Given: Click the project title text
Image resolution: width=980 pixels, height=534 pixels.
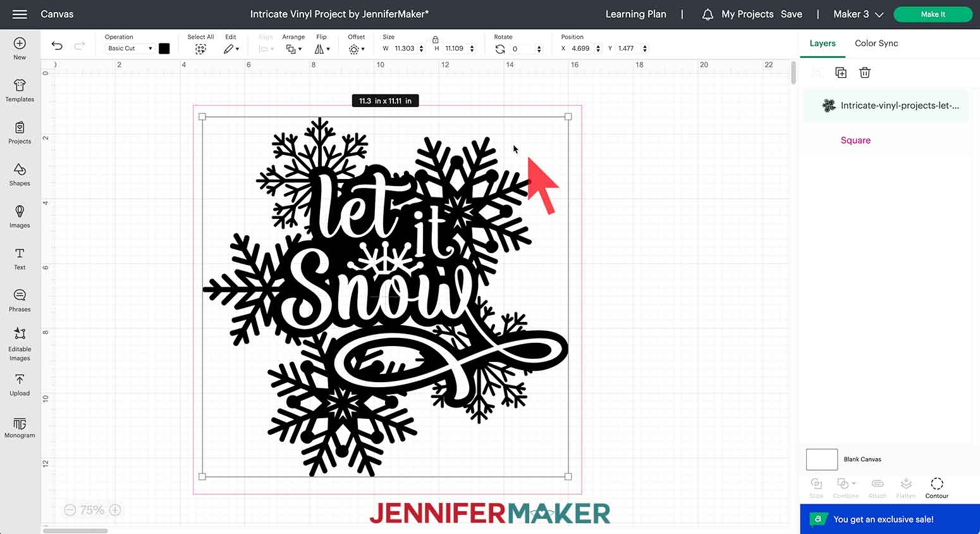Looking at the screenshot, I should 340,14.
